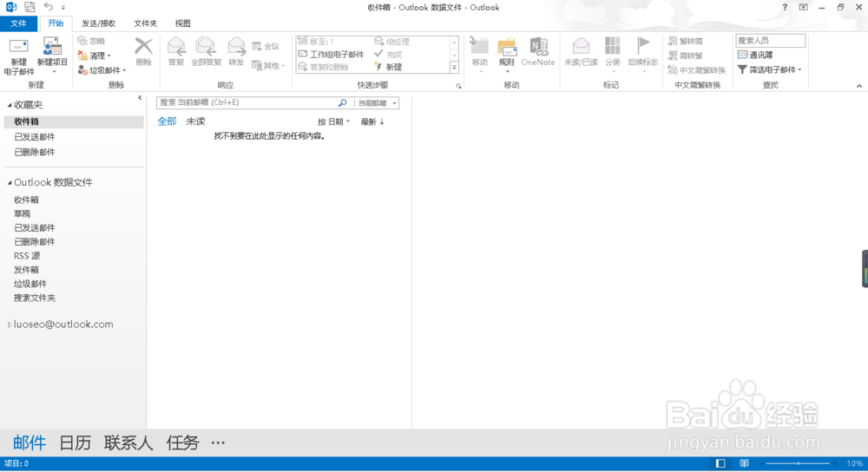Click the 忽略 conversation button
Screen dimensions: 868x472
[x=91, y=41]
